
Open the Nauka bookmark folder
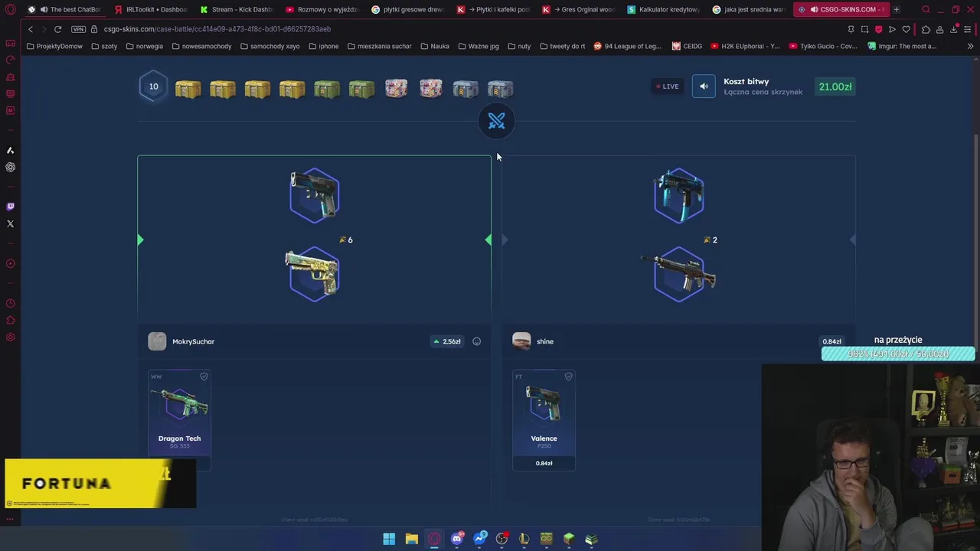coord(434,46)
